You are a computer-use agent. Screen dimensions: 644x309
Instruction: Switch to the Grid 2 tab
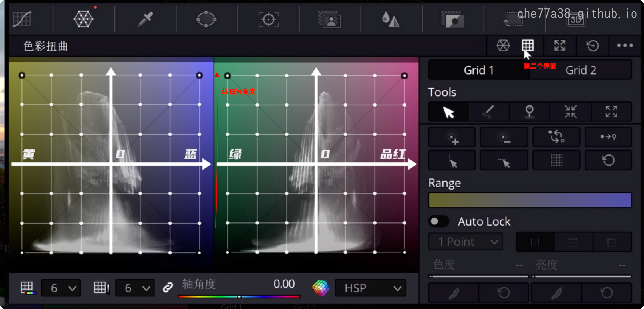tap(581, 70)
